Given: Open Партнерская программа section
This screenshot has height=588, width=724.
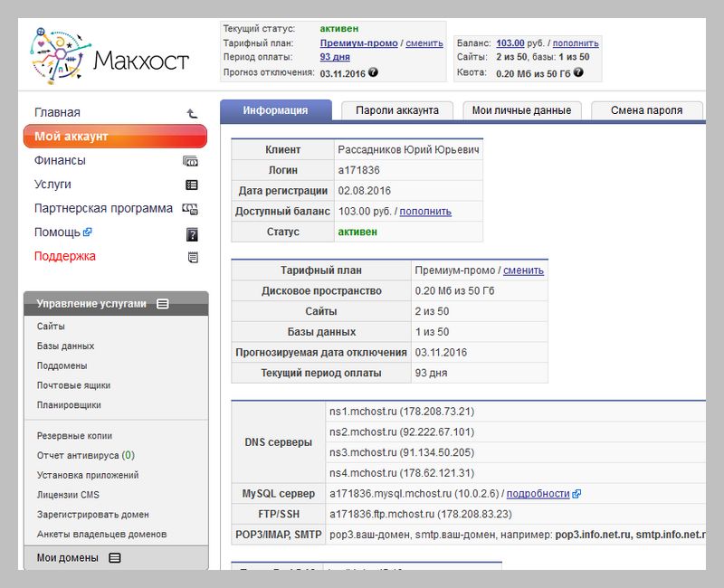Looking at the screenshot, I should coord(103,209).
